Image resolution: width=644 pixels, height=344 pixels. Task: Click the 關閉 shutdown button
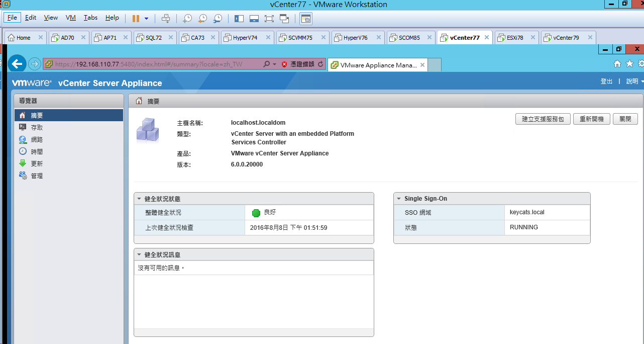coord(625,119)
